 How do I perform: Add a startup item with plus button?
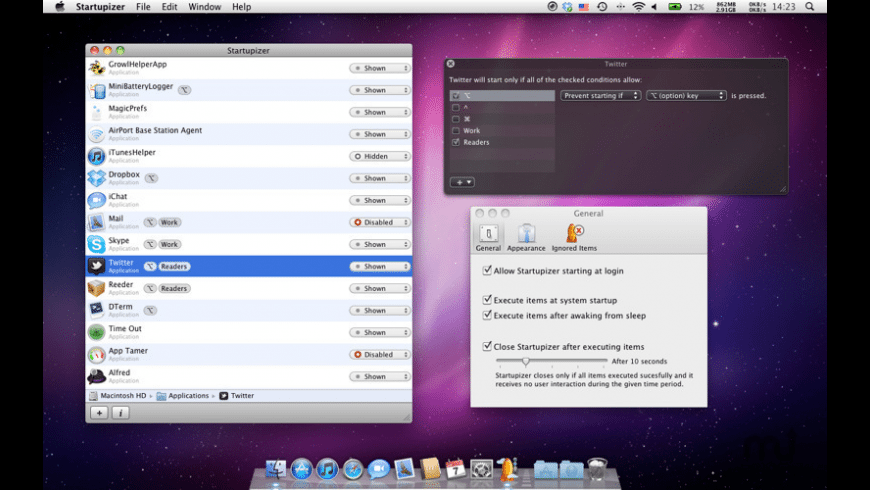click(99, 412)
